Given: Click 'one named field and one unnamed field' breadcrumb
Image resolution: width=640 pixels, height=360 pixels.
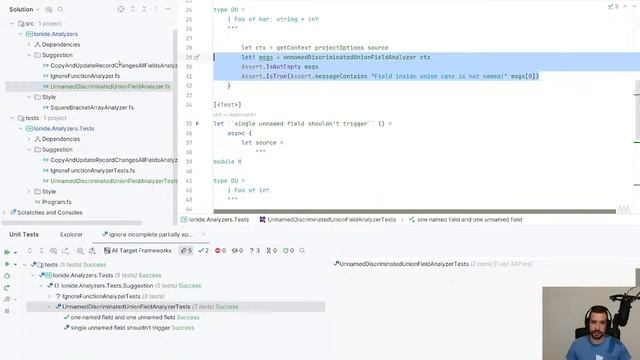Looking at the screenshot, I should pos(465,220).
